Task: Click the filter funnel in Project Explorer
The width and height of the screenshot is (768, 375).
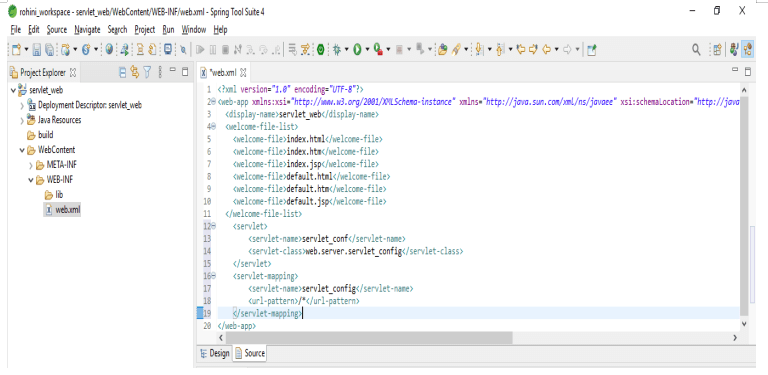Action: coord(147,72)
